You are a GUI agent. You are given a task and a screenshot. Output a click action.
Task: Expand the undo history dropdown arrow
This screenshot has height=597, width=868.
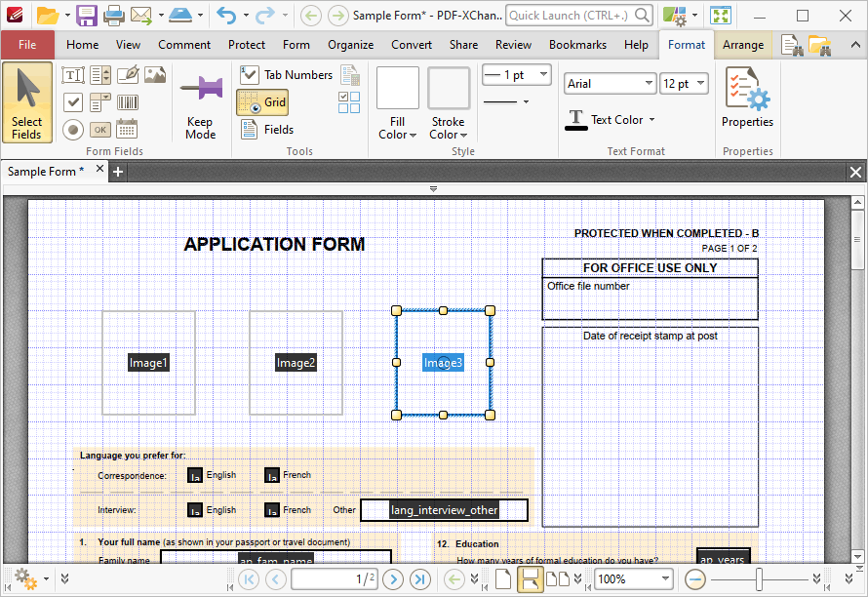pos(246,16)
